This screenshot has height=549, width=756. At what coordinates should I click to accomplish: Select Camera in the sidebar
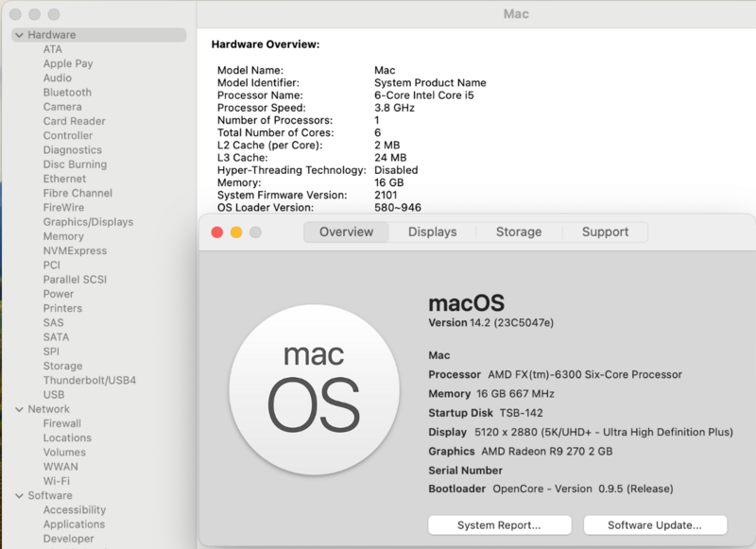[x=62, y=107]
